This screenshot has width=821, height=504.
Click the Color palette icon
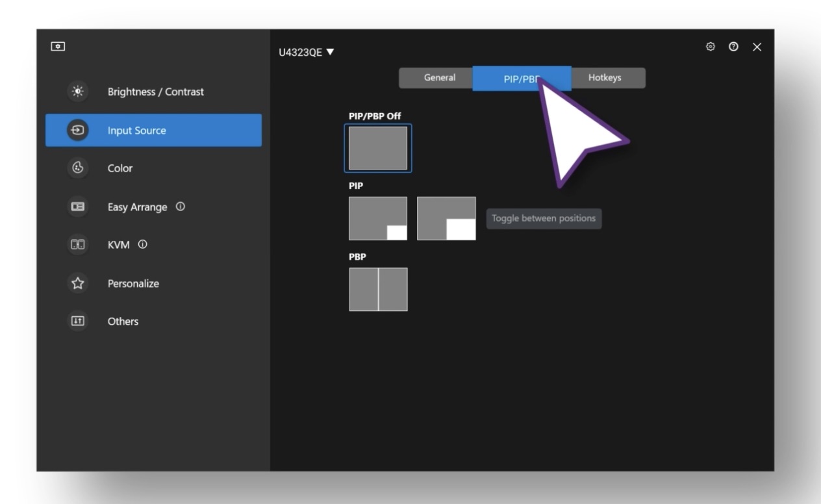(x=78, y=168)
